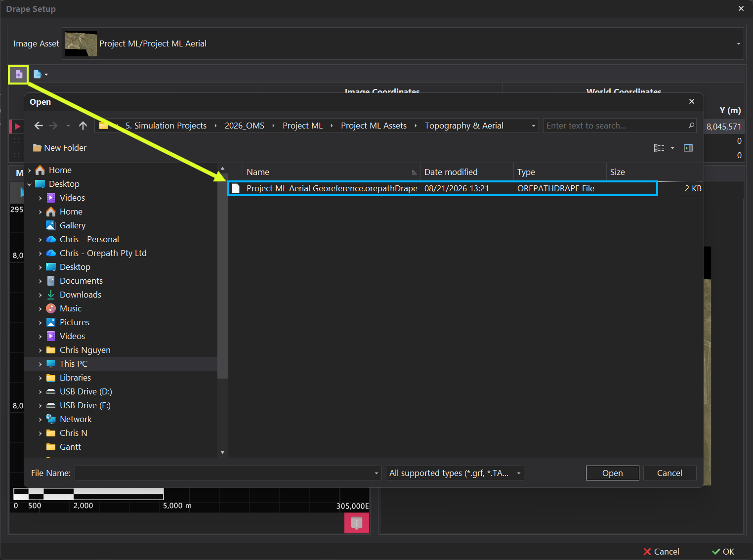Click the search text field
The height and width of the screenshot is (560, 753).
pyautogui.click(x=615, y=126)
